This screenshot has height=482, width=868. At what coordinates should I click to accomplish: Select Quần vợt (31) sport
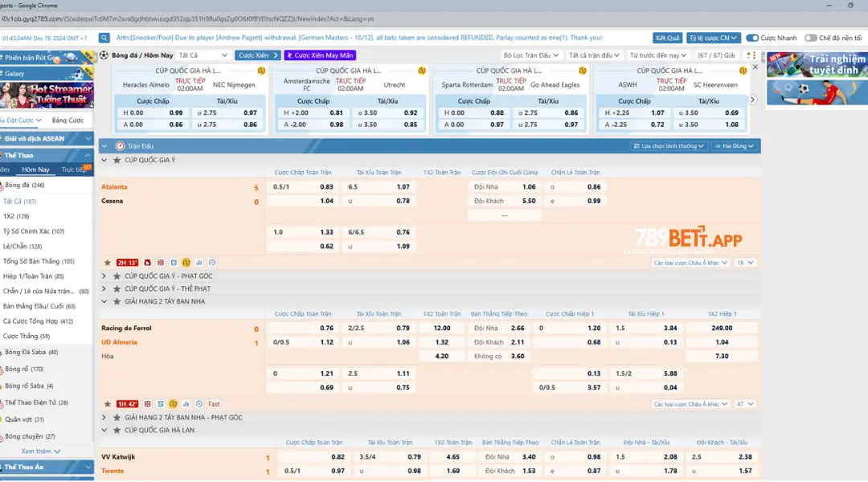pyautogui.click(x=24, y=419)
